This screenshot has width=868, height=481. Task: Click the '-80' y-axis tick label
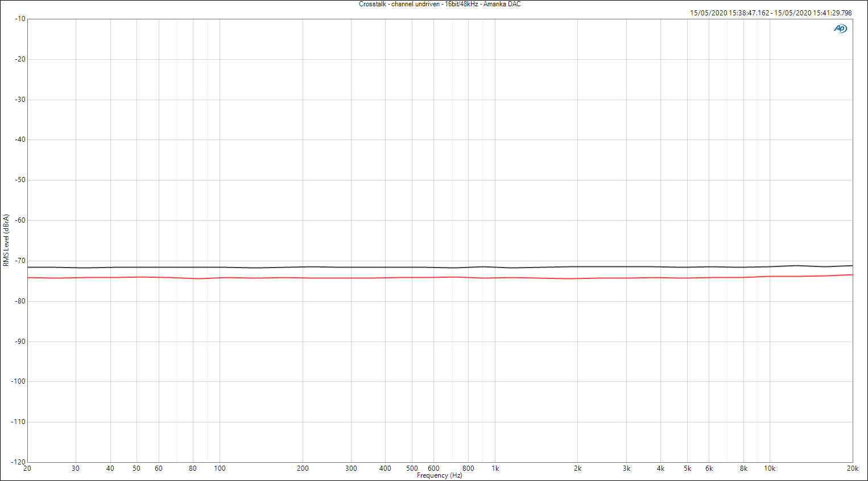coord(20,301)
